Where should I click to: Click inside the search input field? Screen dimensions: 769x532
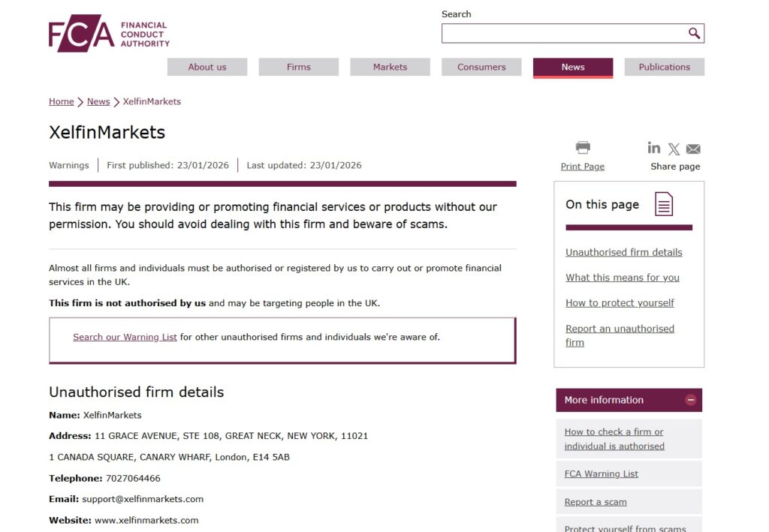click(x=563, y=33)
